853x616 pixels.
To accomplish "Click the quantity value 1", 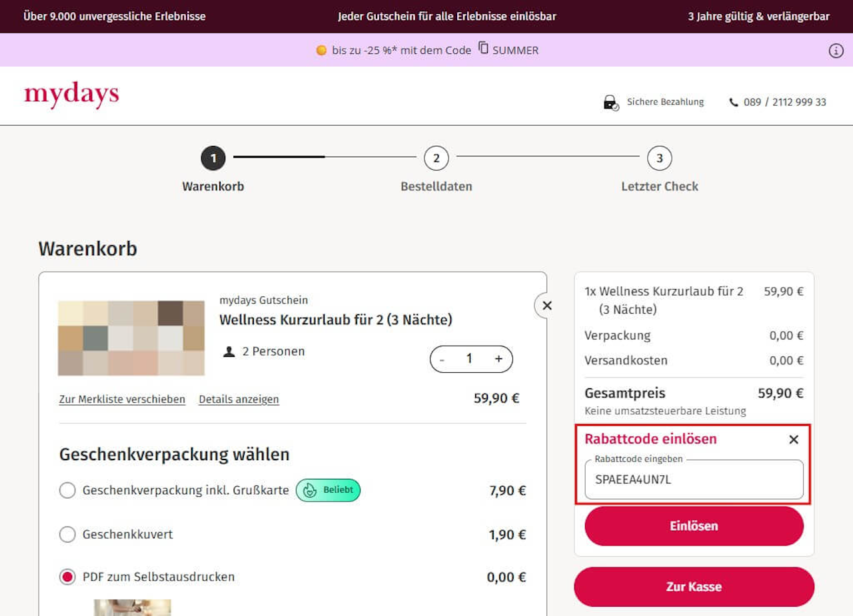I will coord(469,358).
